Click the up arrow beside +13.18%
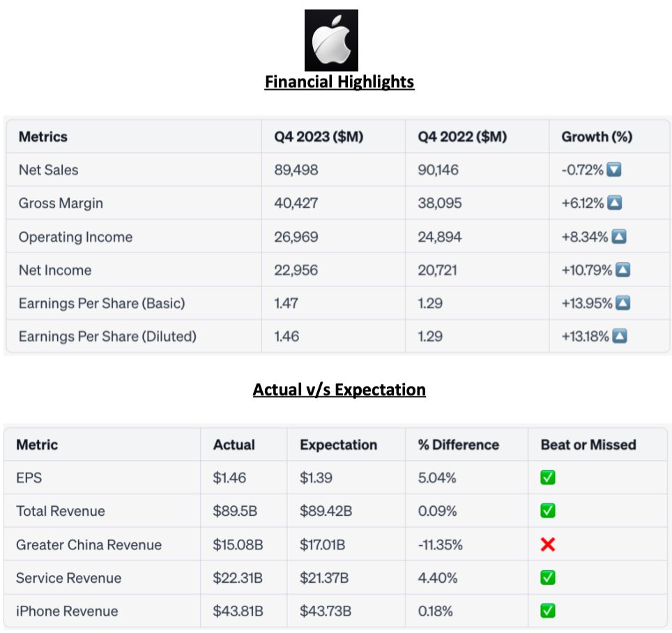 click(x=619, y=337)
